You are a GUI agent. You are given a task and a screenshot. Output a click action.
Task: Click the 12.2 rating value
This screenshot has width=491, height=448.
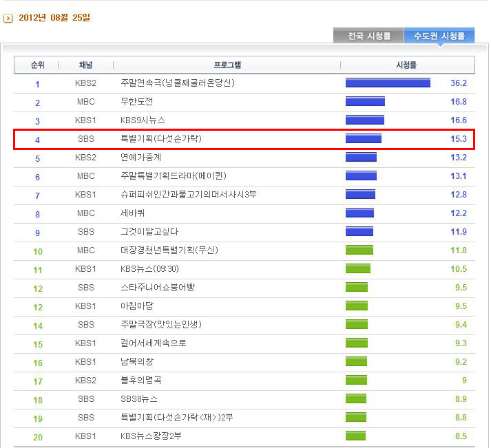pyautogui.click(x=459, y=213)
